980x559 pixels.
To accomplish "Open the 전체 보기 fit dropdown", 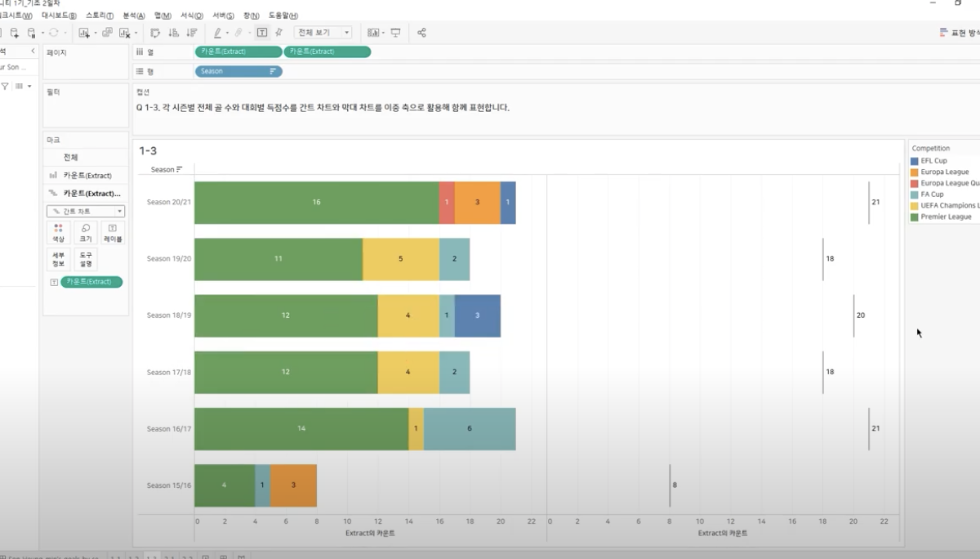I will tap(323, 33).
